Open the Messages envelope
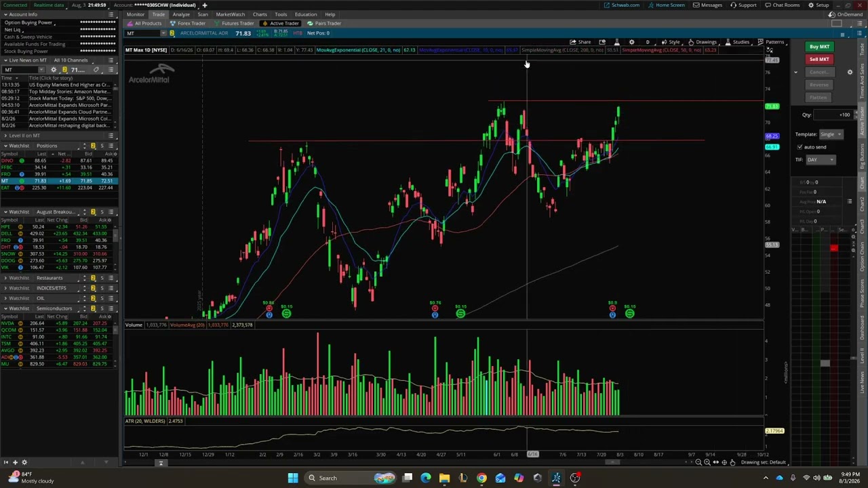This screenshot has width=868, height=488. click(x=707, y=5)
